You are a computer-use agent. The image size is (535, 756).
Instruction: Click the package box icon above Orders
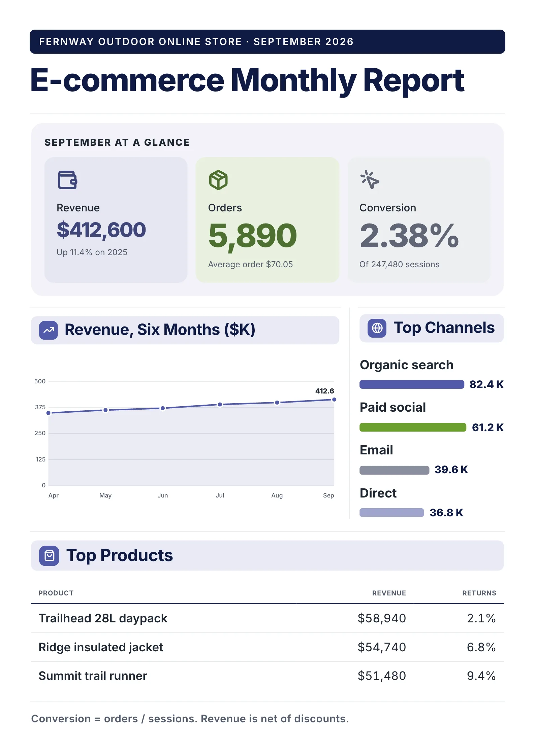coord(218,180)
